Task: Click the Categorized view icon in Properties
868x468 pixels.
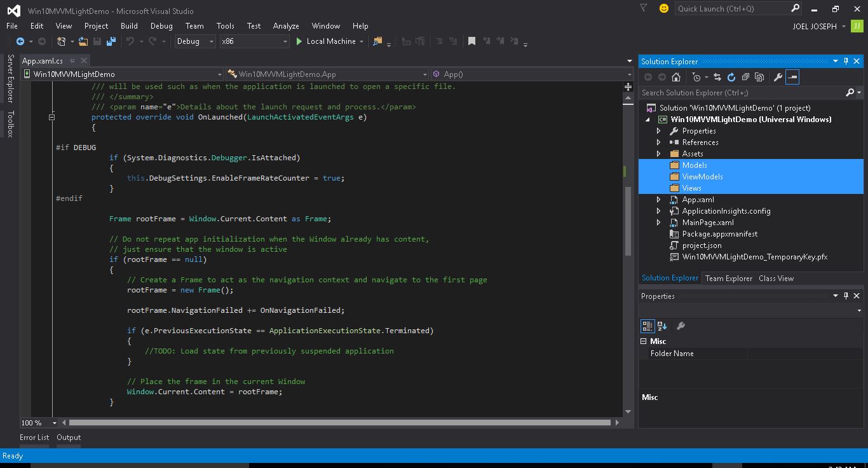Action: tap(648, 326)
